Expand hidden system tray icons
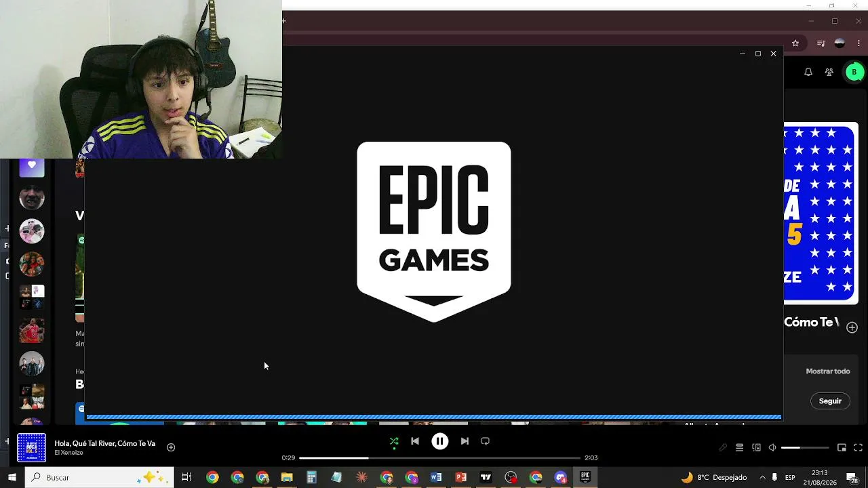868x488 pixels. [x=762, y=477]
